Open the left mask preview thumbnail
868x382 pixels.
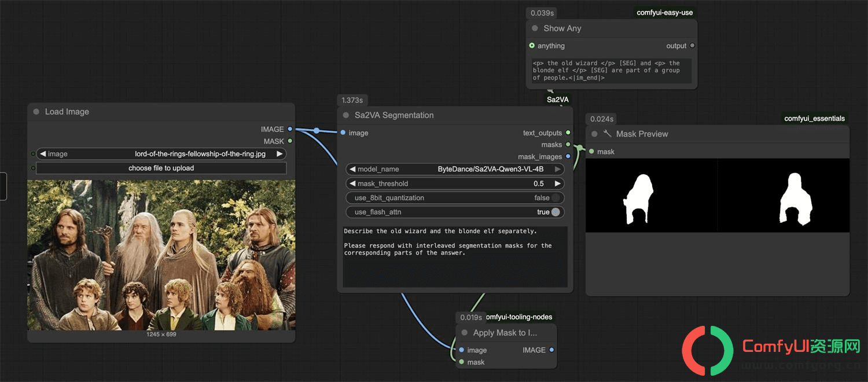click(652, 196)
